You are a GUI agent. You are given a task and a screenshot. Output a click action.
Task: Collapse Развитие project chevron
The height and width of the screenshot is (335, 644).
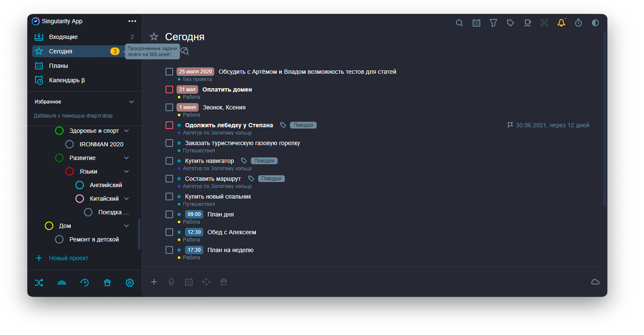pos(127,158)
